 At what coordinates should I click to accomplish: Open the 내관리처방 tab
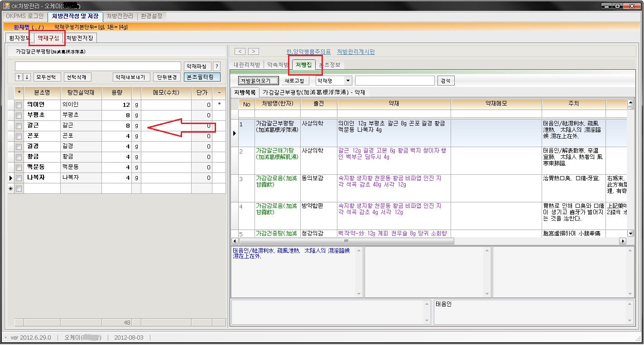(247, 65)
